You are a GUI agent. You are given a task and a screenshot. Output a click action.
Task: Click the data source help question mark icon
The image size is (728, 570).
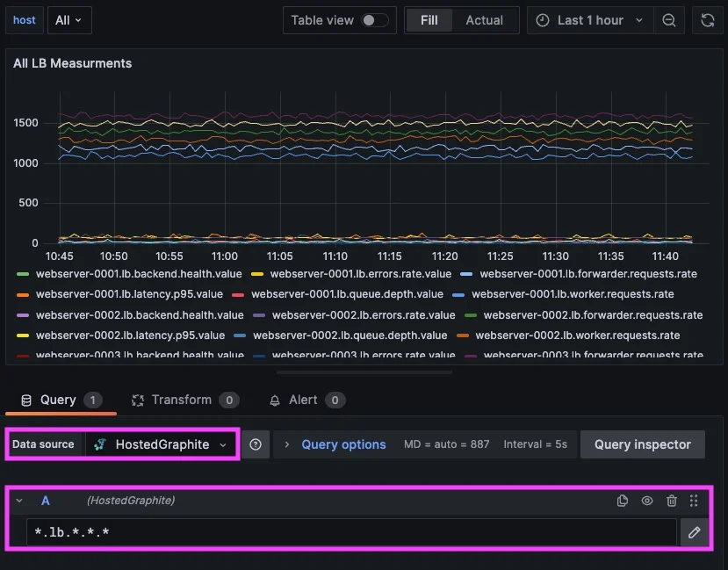coord(256,444)
